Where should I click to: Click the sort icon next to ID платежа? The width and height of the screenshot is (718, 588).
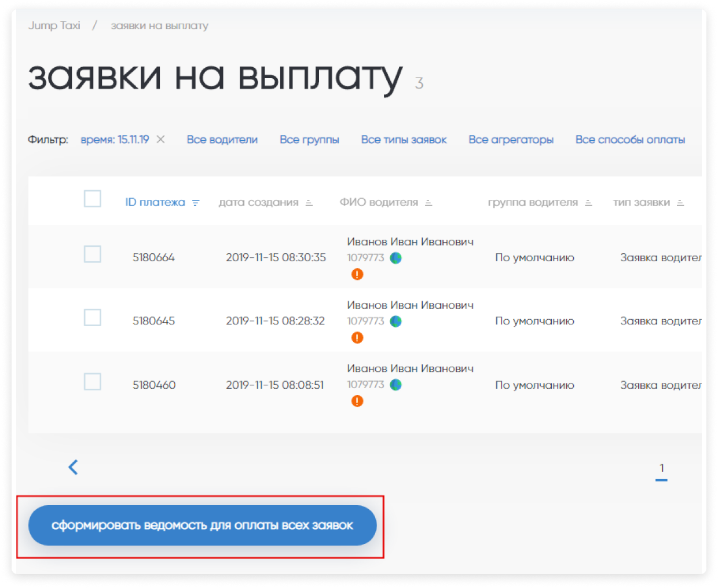point(196,203)
